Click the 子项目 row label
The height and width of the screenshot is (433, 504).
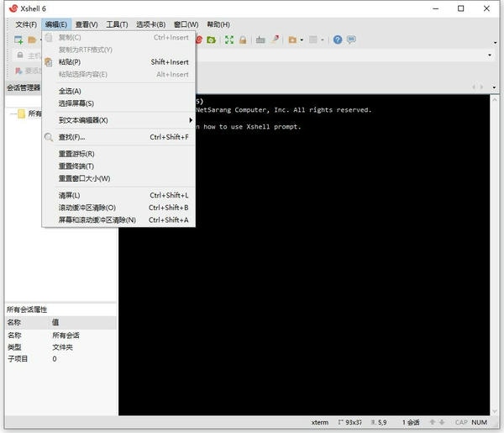click(x=18, y=359)
